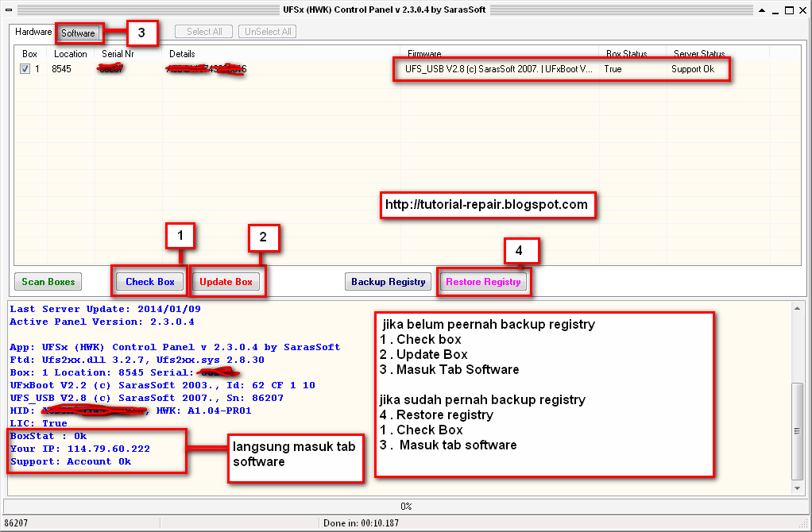The width and height of the screenshot is (812, 532).
Task: Click the Support: Account Ok line
Action: [71, 461]
